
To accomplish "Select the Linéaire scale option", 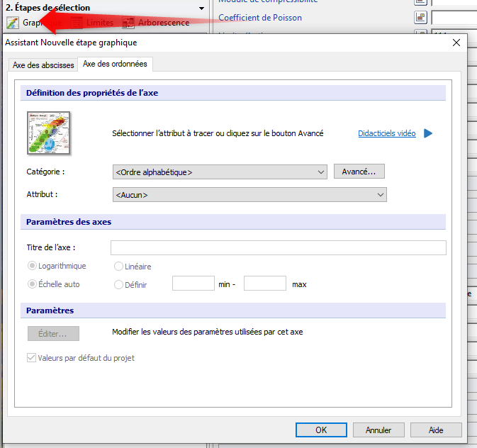I will coord(118,267).
